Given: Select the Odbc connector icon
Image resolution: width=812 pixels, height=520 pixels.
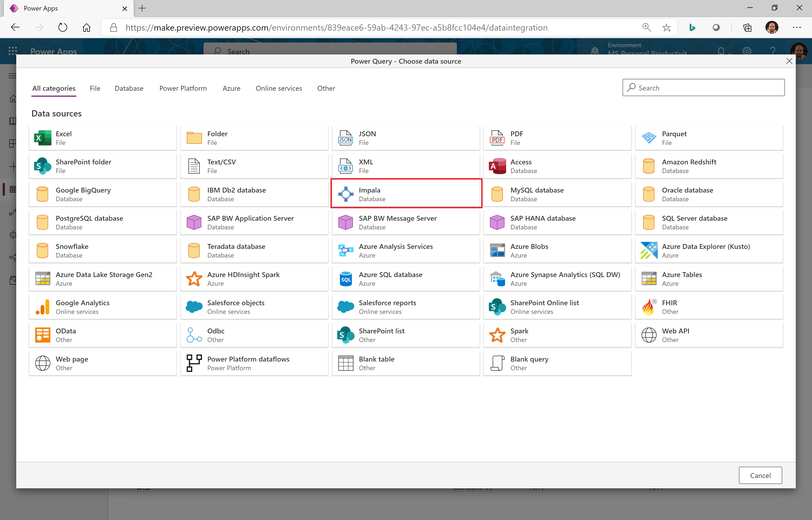Looking at the screenshot, I should pyautogui.click(x=194, y=335).
